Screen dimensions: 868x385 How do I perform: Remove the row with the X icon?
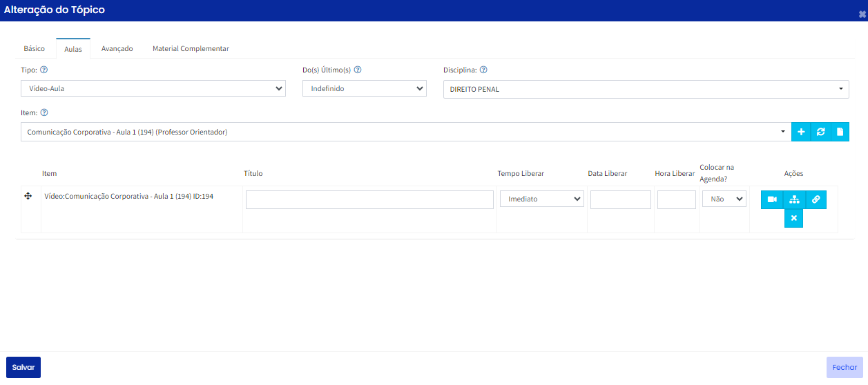tap(793, 218)
